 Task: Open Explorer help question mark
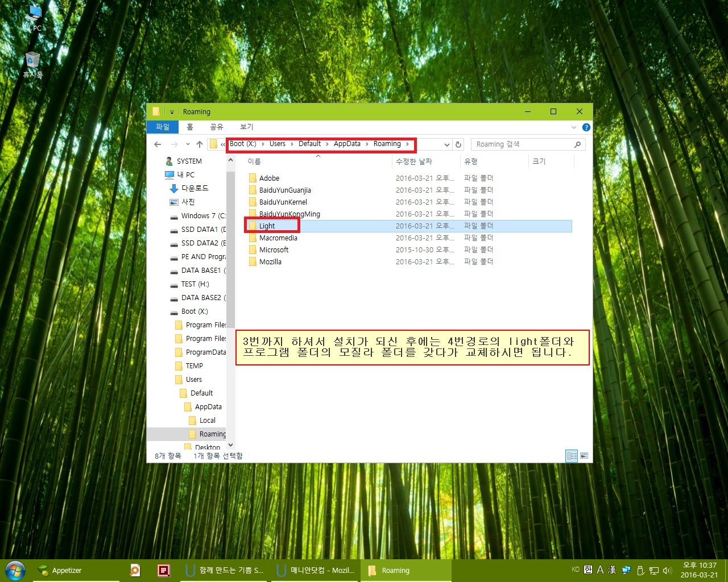(586, 127)
